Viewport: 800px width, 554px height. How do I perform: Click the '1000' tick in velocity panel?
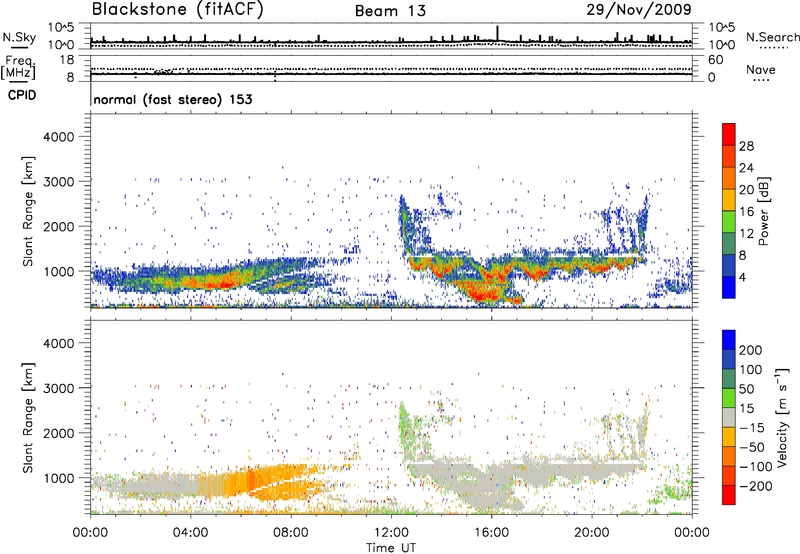[58, 478]
